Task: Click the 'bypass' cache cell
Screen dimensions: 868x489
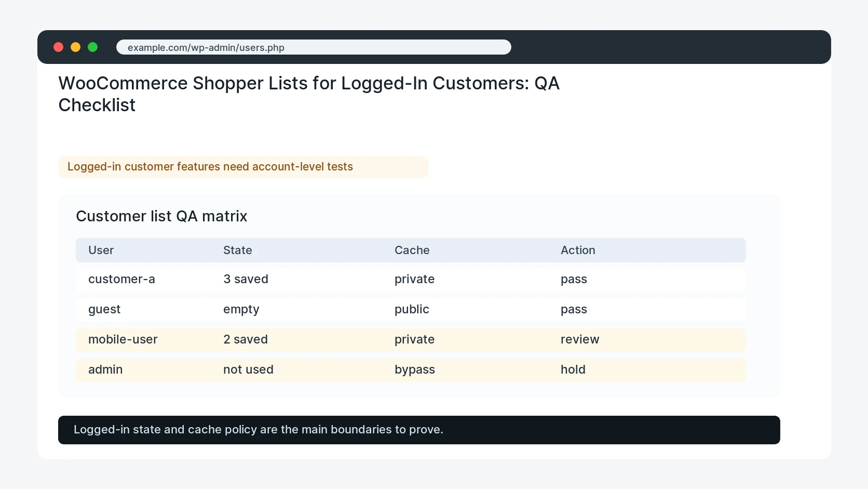Action: click(x=415, y=370)
